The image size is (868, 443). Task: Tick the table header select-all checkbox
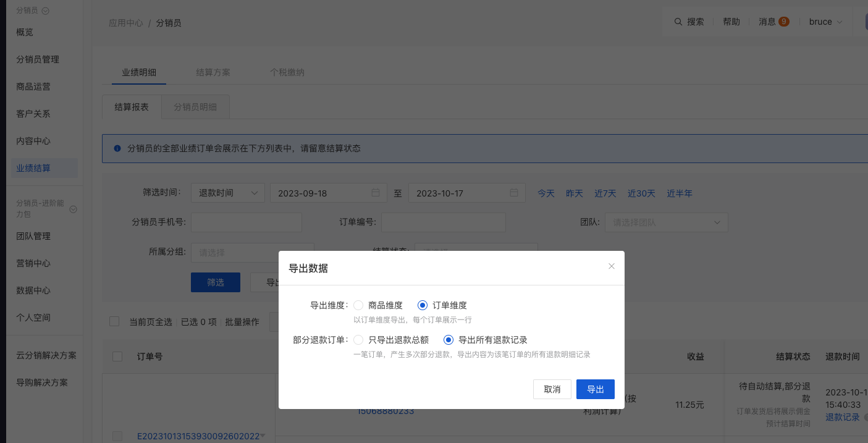pyautogui.click(x=117, y=357)
